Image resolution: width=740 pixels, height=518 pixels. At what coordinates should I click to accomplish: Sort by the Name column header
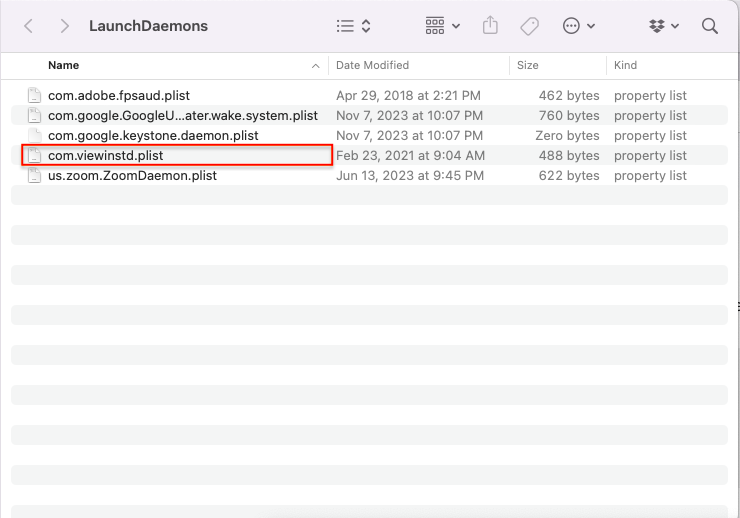click(63, 65)
